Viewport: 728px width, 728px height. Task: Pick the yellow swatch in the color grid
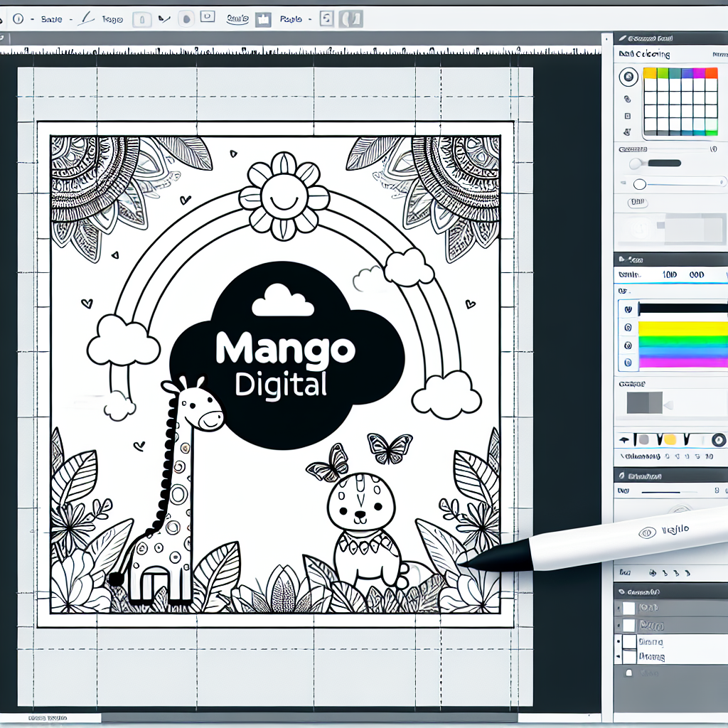650,73
